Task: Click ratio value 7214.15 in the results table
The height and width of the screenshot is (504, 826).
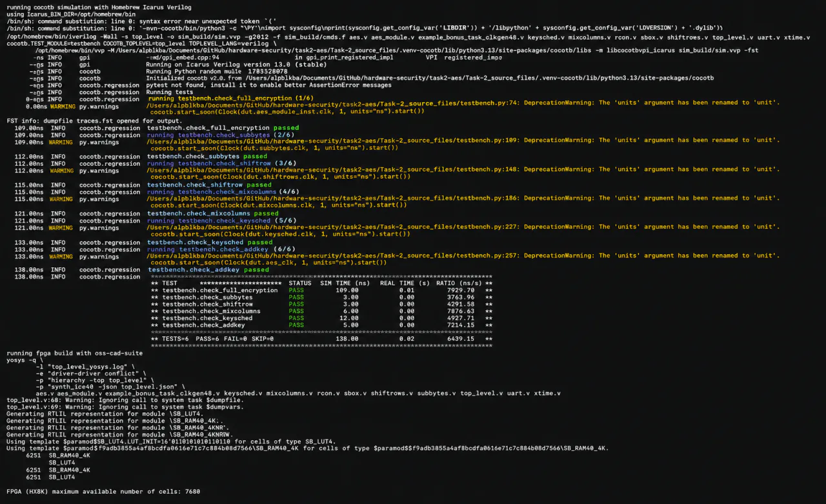Action: 461,325
